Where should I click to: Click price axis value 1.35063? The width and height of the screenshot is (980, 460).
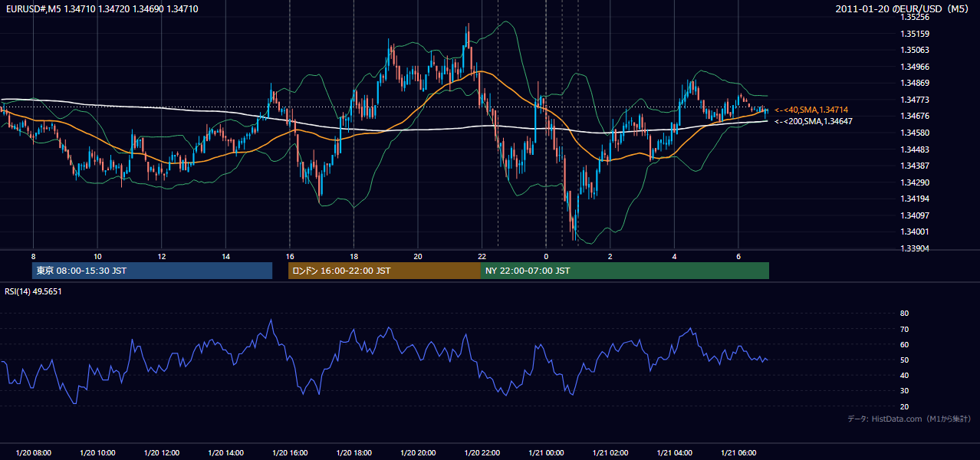click(914, 50)
